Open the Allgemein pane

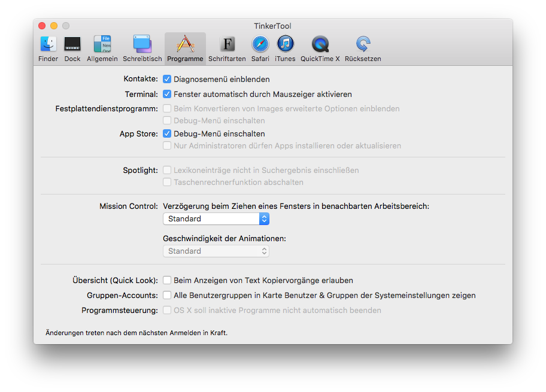coord(102,48)
